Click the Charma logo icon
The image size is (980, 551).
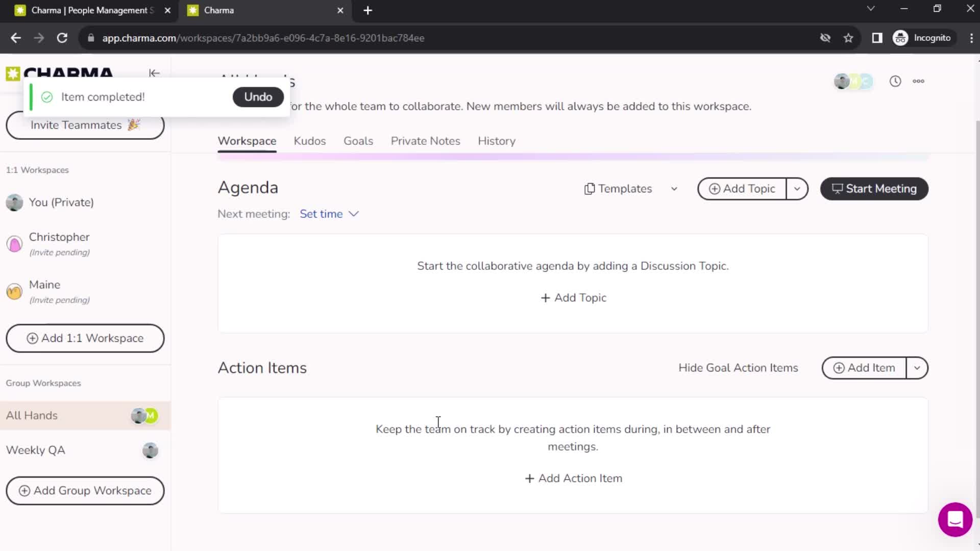coord(12,72)
